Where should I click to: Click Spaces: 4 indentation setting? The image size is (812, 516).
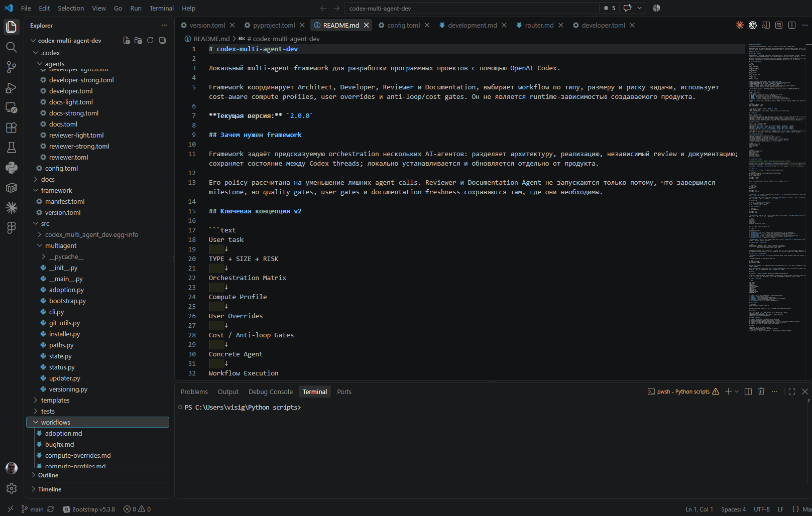[733, 509]
